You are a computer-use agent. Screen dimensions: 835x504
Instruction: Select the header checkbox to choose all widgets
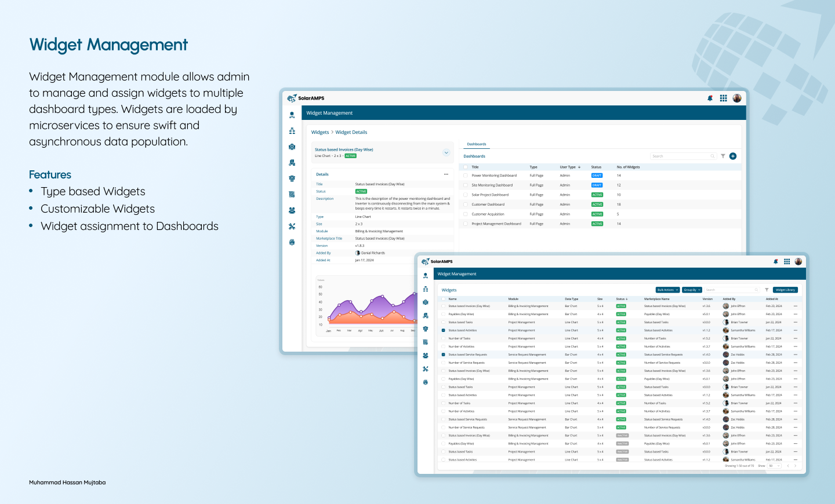pyautogui.click(x=442, y=299)
